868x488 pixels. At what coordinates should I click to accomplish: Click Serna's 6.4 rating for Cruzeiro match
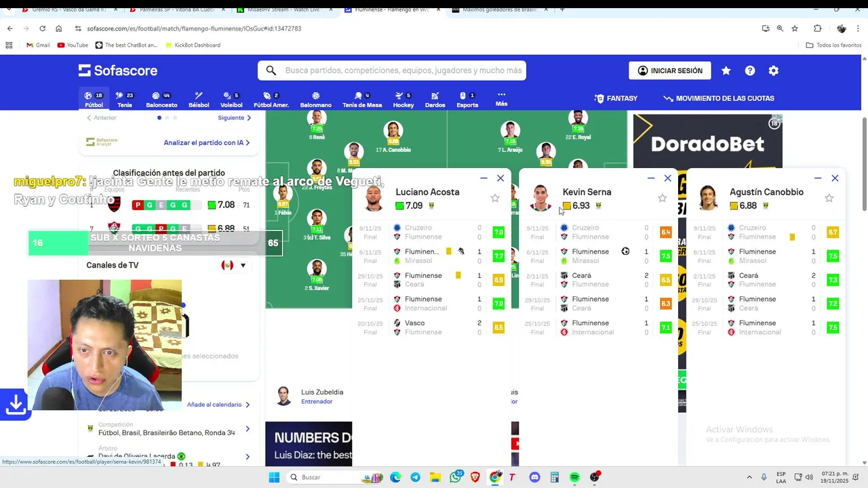tap(665, 232)
